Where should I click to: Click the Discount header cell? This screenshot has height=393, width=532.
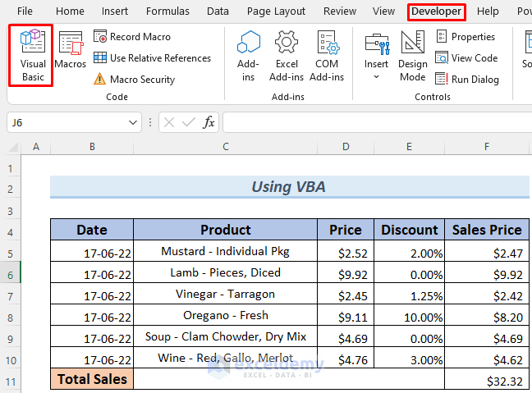(409, 230)
